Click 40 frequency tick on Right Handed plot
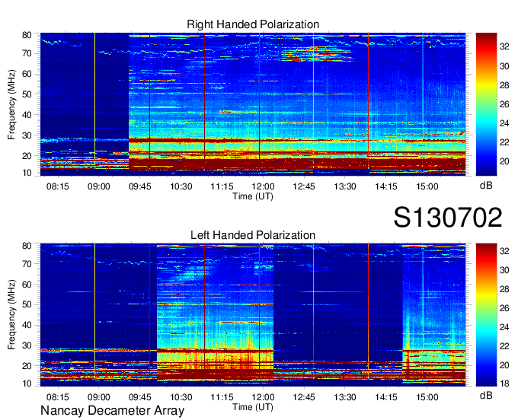The width and height of the screenshot is (518, 420). point(27,115)
